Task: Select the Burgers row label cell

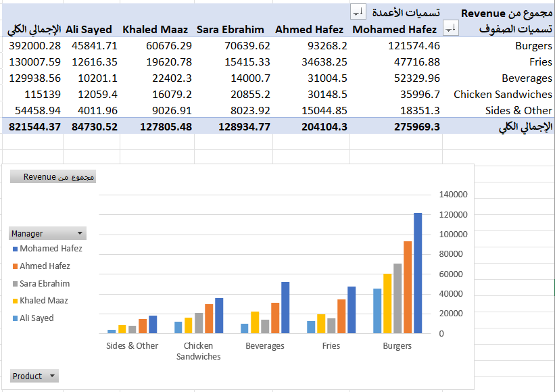Action: coord(533,46)
